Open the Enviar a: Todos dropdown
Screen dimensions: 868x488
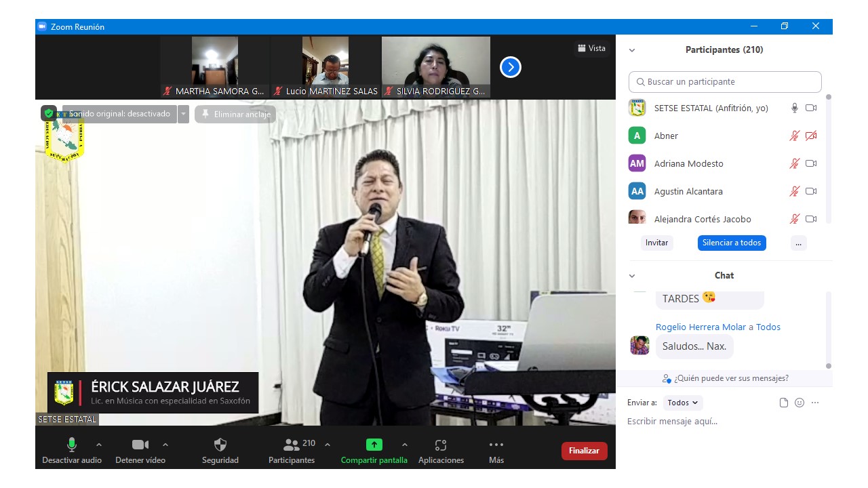coord(683,403)
